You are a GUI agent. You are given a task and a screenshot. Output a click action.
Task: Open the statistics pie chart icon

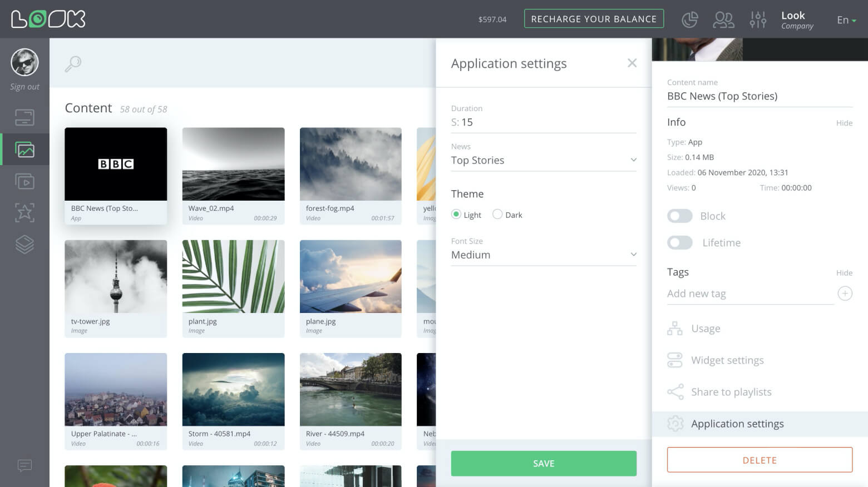coord(689,19)
